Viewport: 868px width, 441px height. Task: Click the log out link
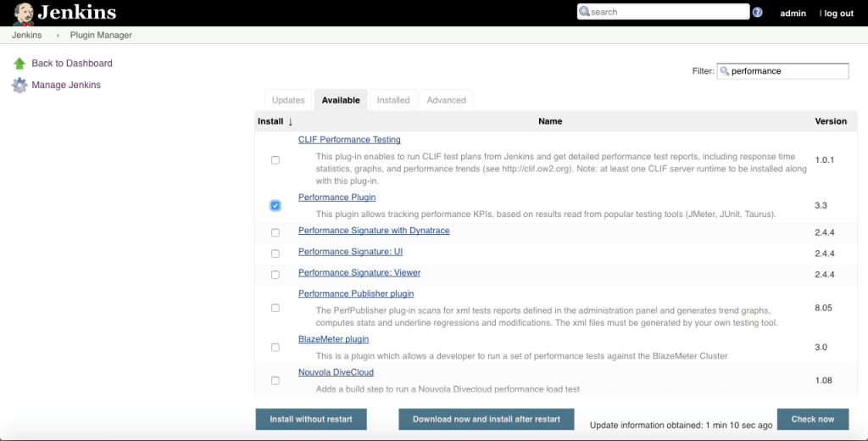coord(837,14)
